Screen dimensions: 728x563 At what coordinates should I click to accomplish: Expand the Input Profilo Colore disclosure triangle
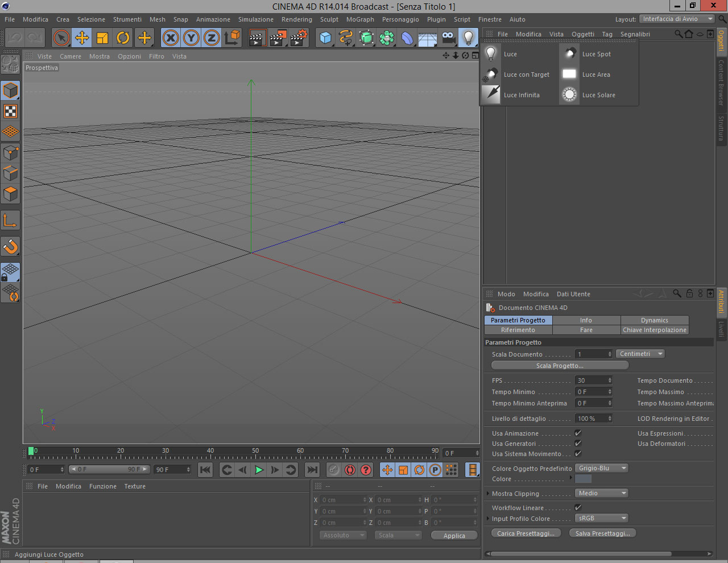(487, 519)
